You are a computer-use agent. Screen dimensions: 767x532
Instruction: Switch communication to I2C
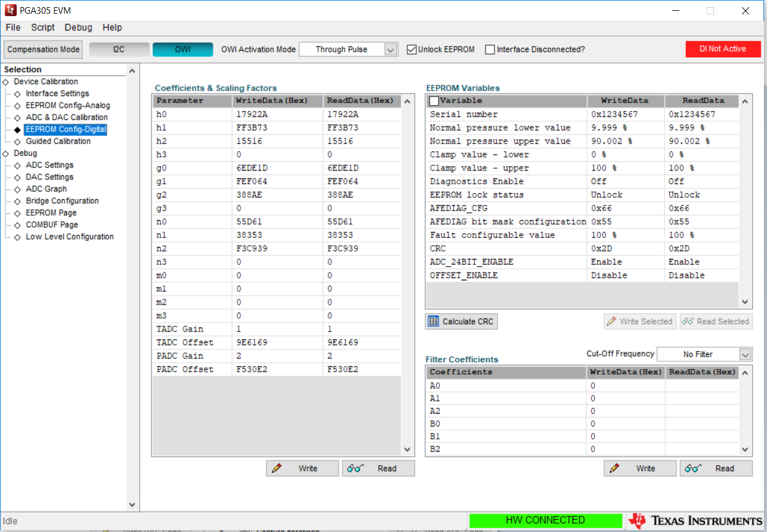point(119,50)
